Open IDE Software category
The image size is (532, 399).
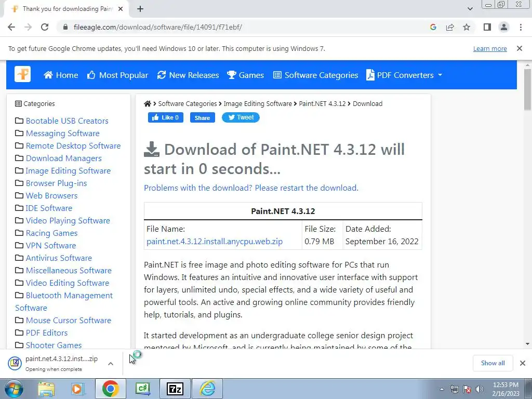pyautogui.click(x=49, y=208)
